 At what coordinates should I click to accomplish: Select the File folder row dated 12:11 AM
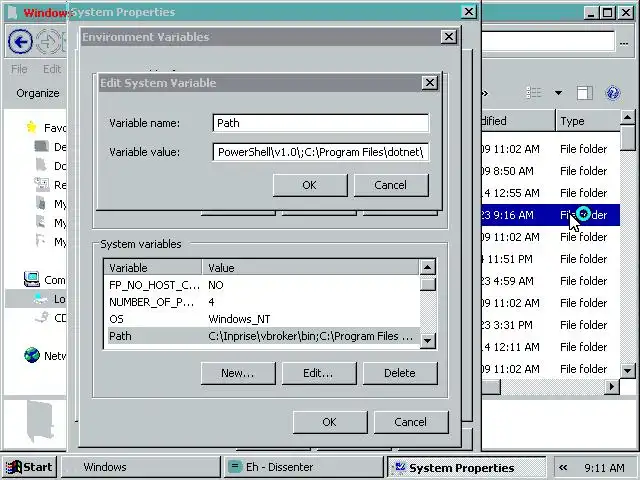pyautogui.click(x=551, y=347)
